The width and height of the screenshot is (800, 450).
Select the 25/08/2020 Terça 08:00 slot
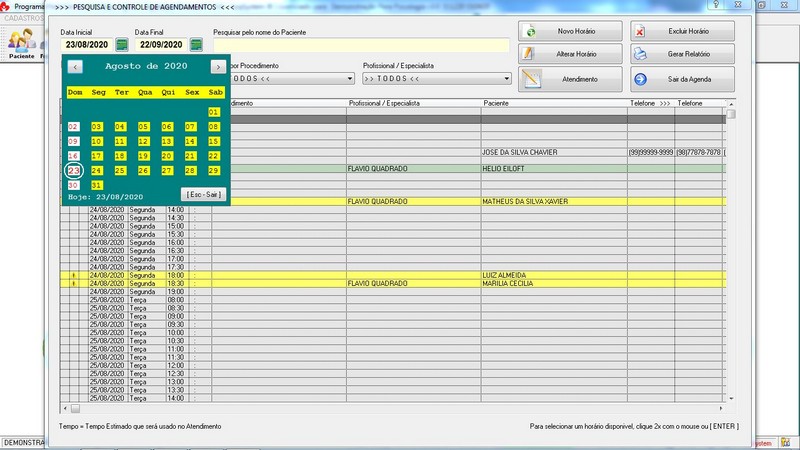coord(393,300)
